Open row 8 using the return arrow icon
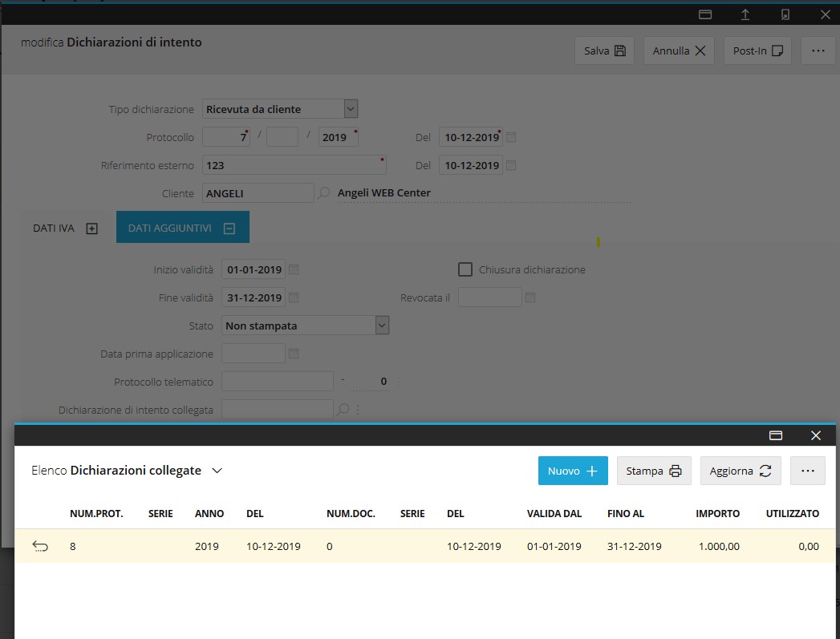This screenshot has height=639, width=840. pyautogui.click(x=40, y=547)
